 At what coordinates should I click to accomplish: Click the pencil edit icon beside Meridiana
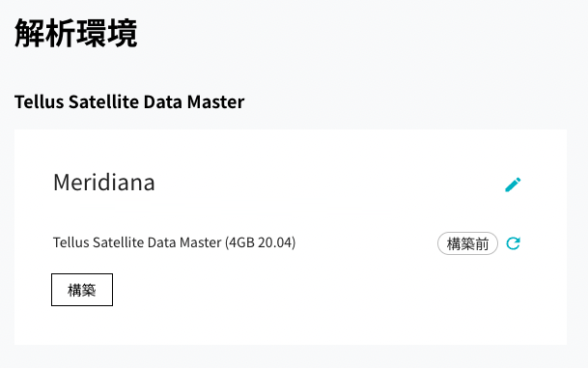pyautogui.click(x=513, y=184)
